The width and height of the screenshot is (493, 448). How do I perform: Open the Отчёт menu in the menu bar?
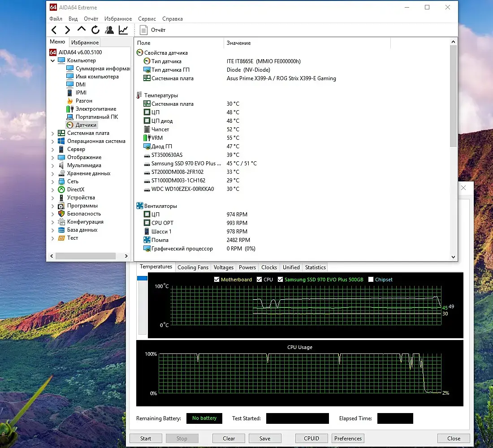pos(91,19)
